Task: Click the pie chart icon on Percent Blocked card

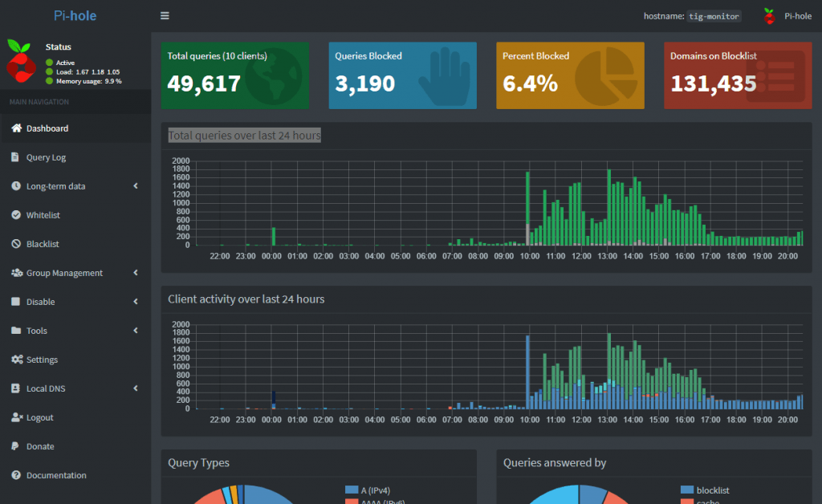Action: [606, 76]
